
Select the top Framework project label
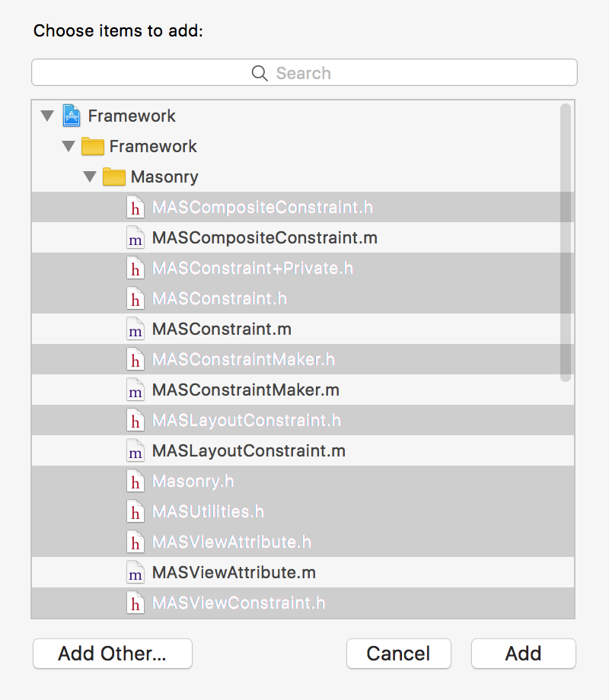point(132,116)
